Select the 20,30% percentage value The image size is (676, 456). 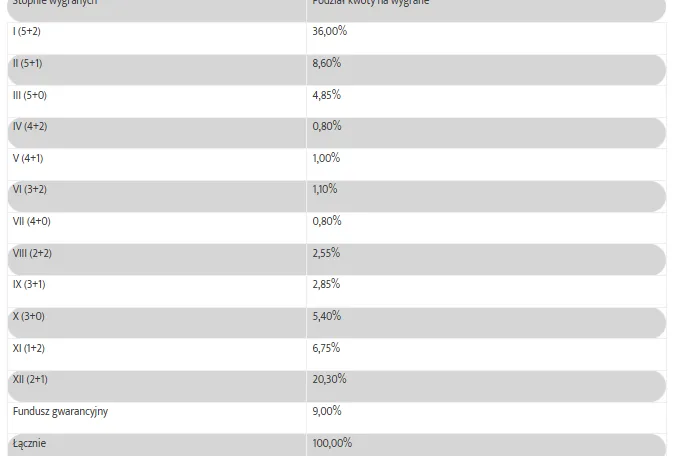point(329,380)
